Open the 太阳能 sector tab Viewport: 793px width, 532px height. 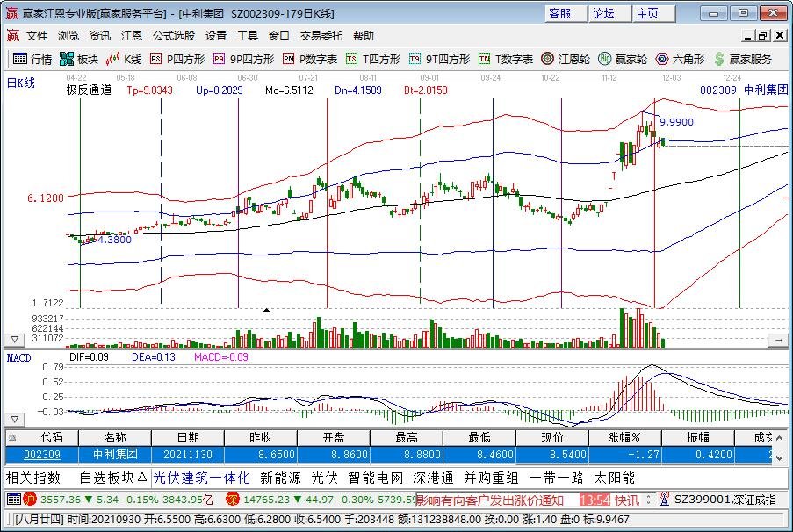click(614, 478)
